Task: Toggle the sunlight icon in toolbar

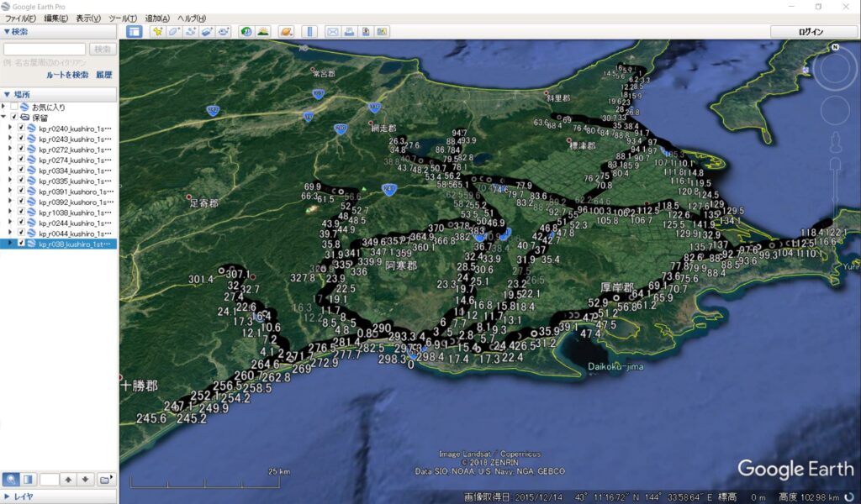Action: (263, 32)
